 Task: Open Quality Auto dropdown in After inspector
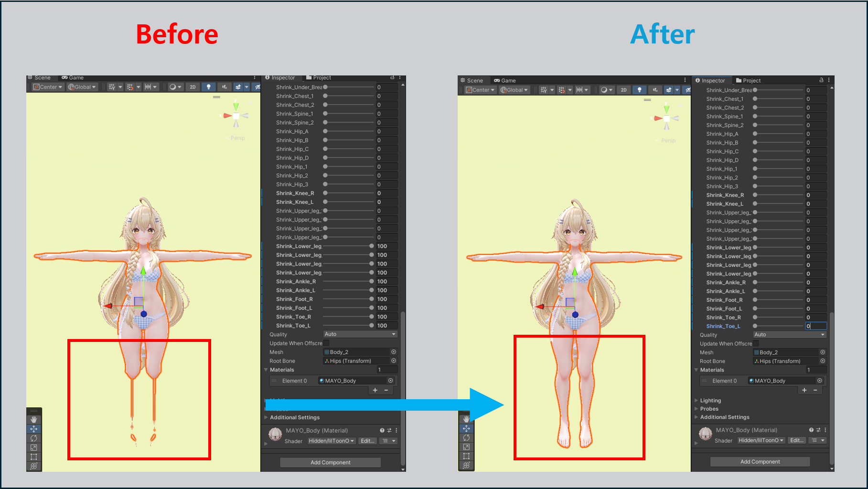[790, 335]
